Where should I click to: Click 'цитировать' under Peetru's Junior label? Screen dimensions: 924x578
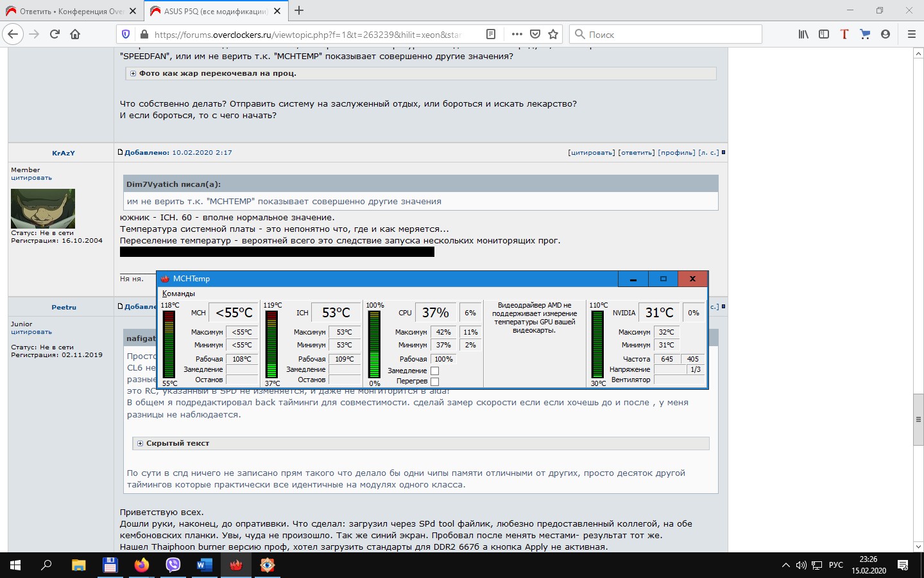31,332
